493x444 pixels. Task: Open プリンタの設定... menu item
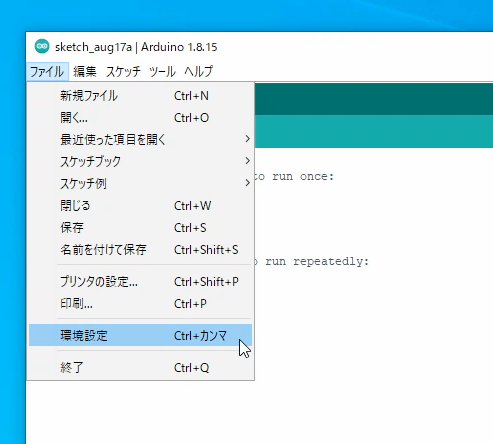(140, 282)
